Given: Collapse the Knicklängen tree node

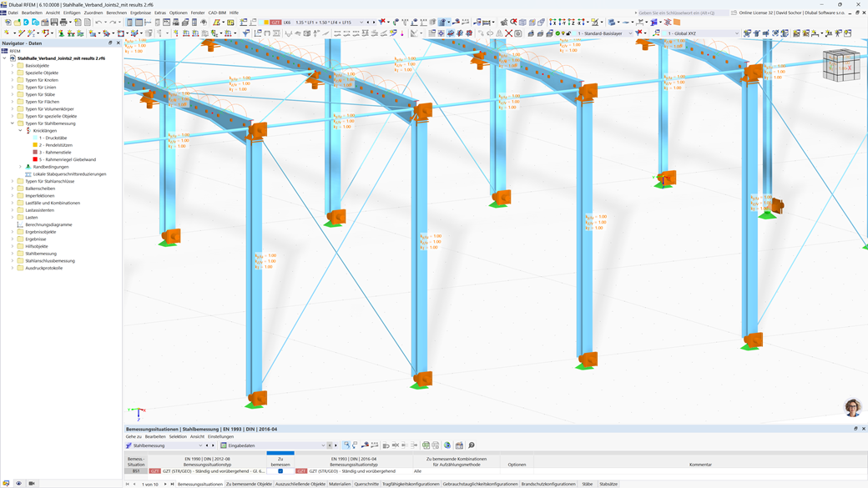Looking at the screenshot, I should (21, 131).
